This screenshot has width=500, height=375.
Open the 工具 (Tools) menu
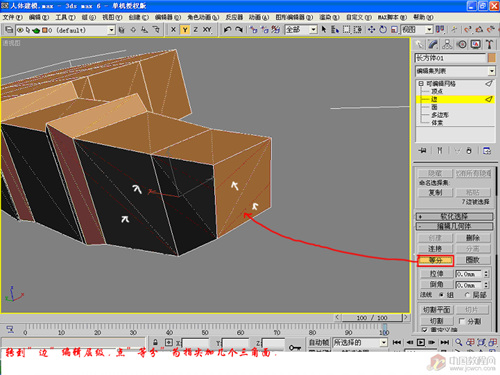pyautogui.click(x=65, y=17)
